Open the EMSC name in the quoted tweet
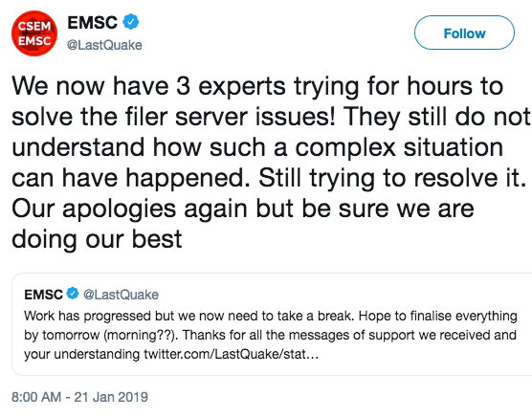 43,295
